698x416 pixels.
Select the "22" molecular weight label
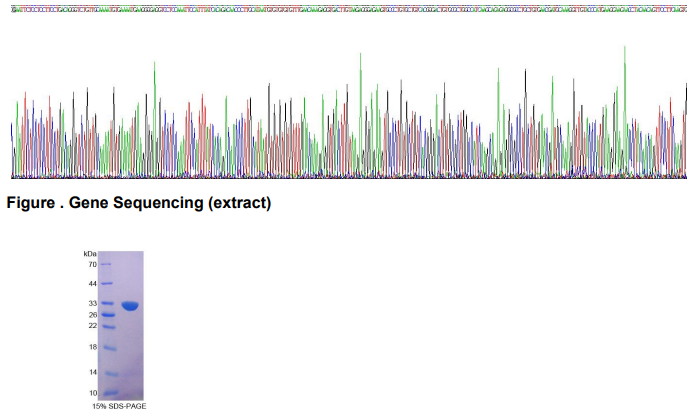(x=93, y=326)
